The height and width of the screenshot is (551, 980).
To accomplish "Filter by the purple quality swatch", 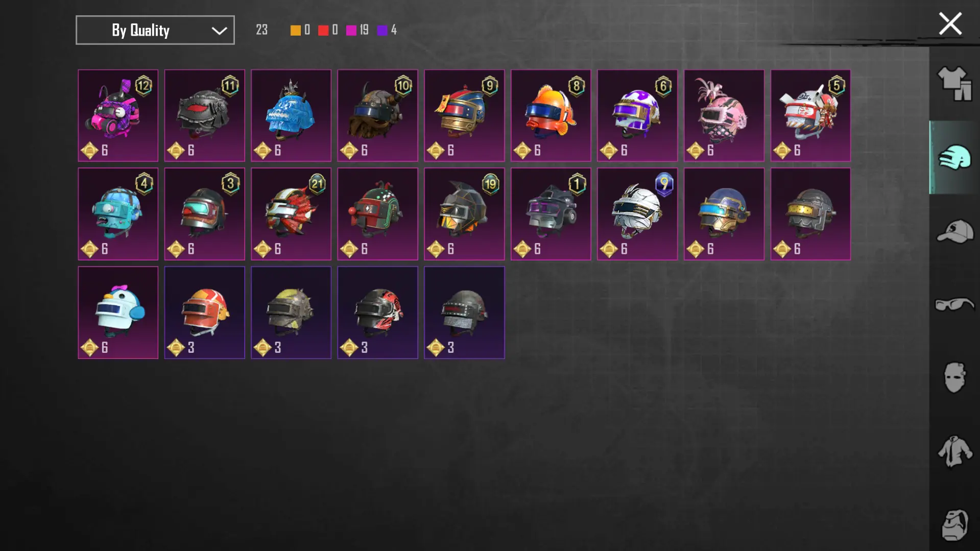I will coord(382,30).
